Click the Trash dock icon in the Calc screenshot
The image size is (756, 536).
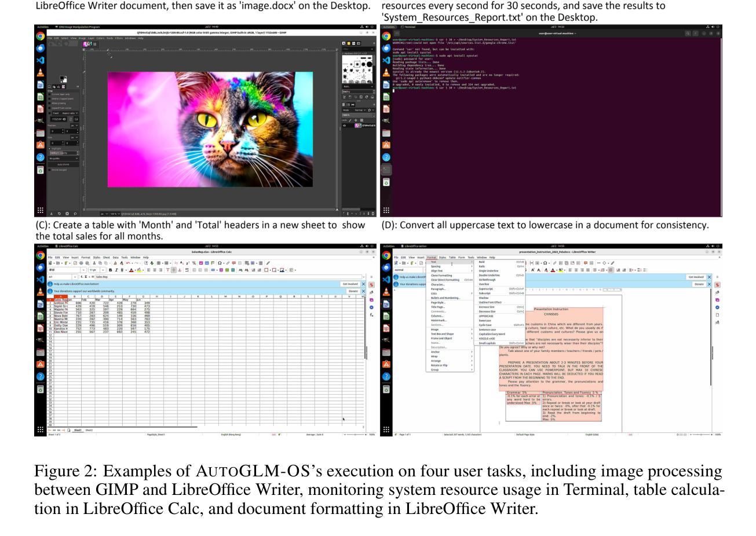pyautogui.click(x=40, y=390)
